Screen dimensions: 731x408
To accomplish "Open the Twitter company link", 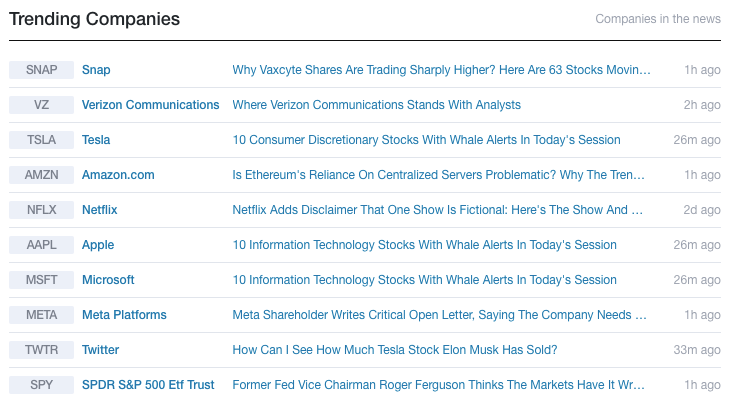I will (x=100, y=350).
